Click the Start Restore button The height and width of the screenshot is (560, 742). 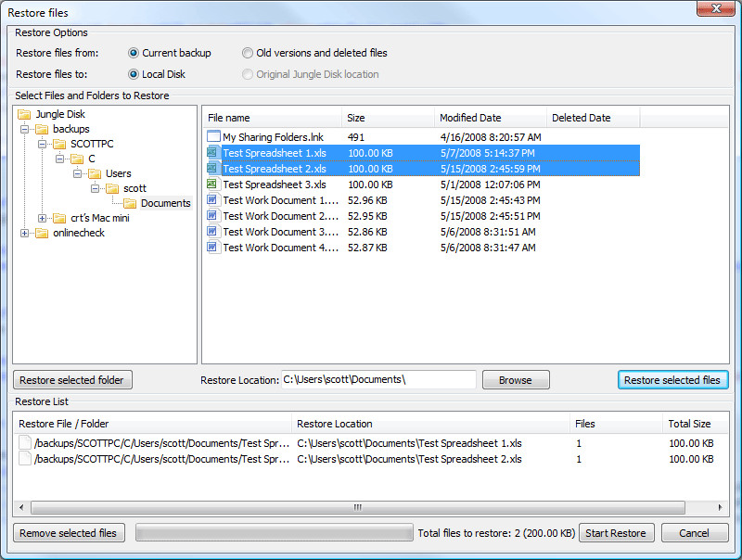[x=616, y=533]
